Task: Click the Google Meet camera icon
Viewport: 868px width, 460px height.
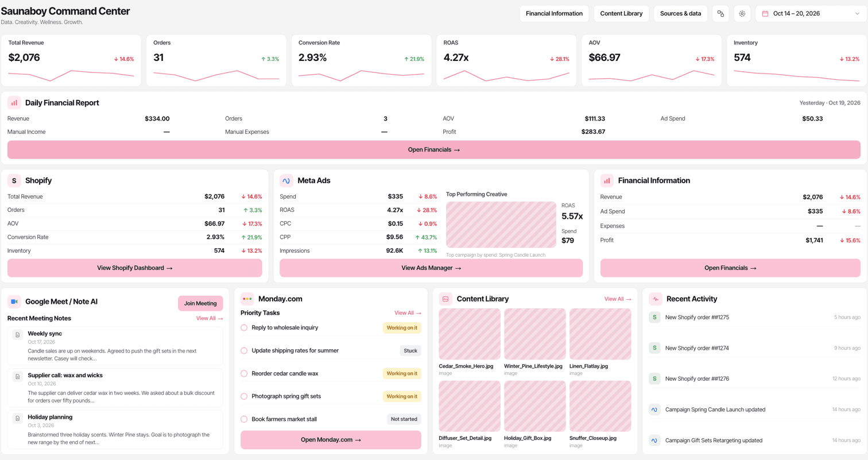Action: tap(14, 301)
